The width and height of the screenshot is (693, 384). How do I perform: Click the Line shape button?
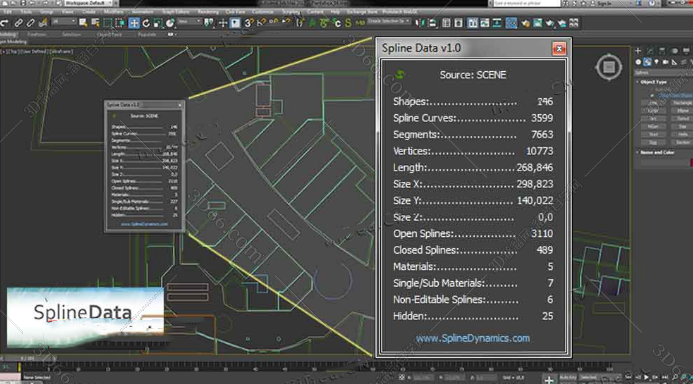click(x=653, y=103)
